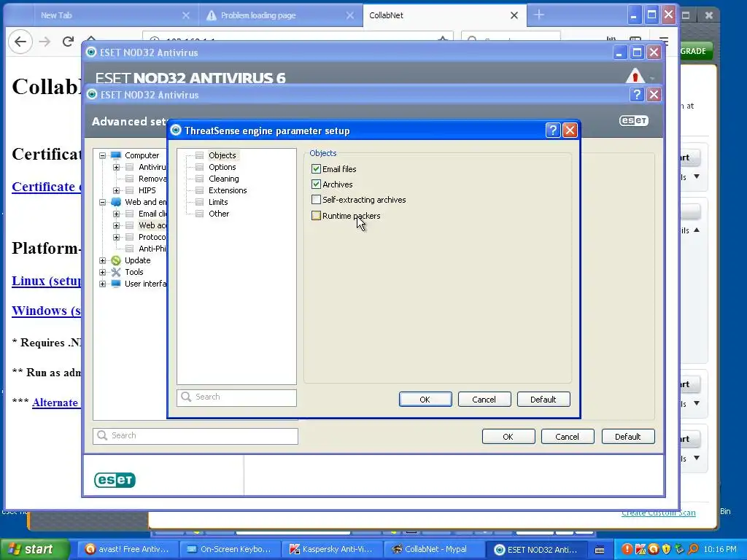Cancel the ThreatSense parameter dialog
The height and width of the screenshot is (560, 747).
coord(484,400)
